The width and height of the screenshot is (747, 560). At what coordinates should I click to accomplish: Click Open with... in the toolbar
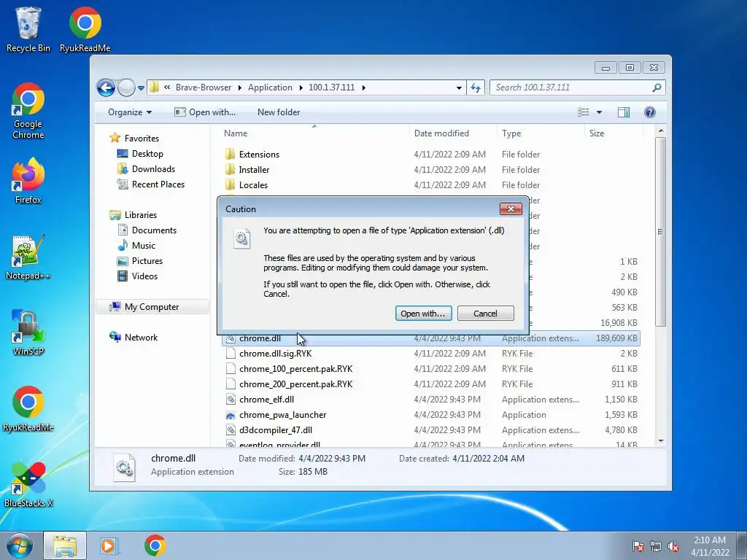tap(205, 112)
